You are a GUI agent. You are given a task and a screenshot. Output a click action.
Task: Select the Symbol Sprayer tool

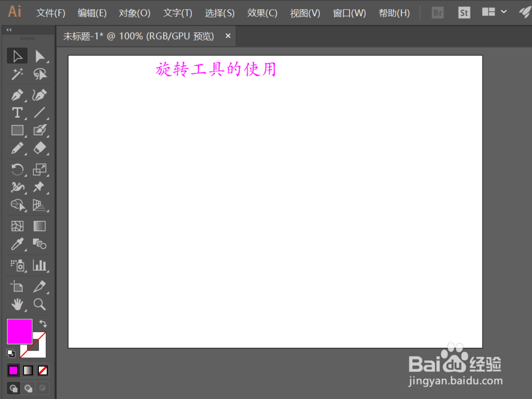click(17, 265)
